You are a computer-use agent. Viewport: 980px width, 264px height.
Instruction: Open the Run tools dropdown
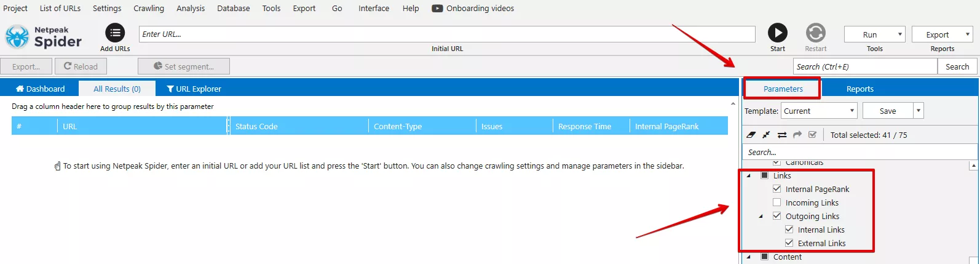point(875,34)
